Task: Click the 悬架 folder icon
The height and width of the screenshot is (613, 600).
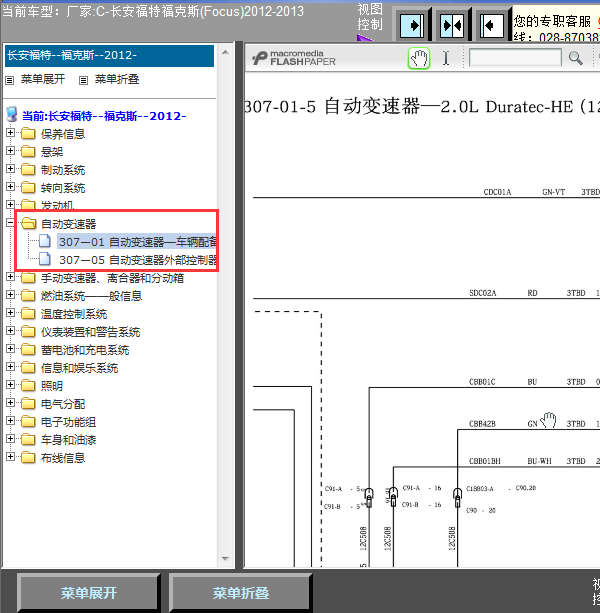Action: 28,152
